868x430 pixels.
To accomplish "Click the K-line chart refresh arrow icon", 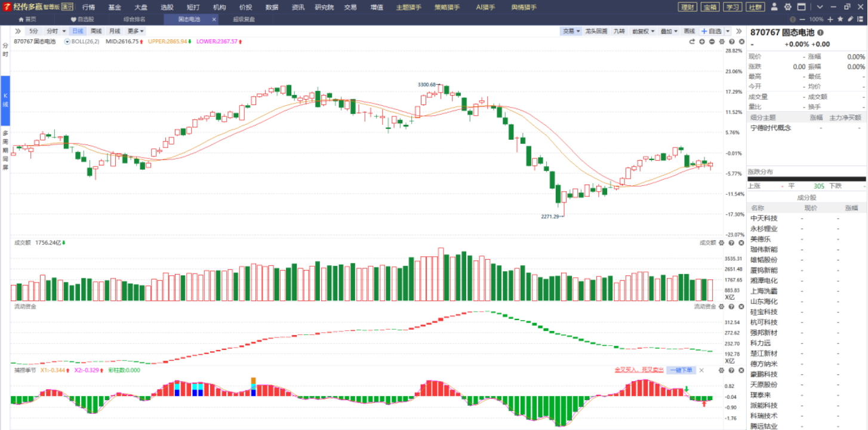I will (x=692, y=42).
